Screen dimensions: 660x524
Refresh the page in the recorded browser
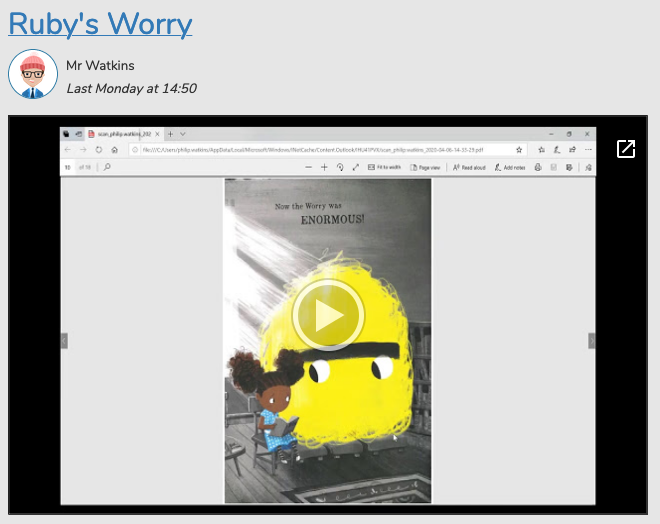pos(98,150)
